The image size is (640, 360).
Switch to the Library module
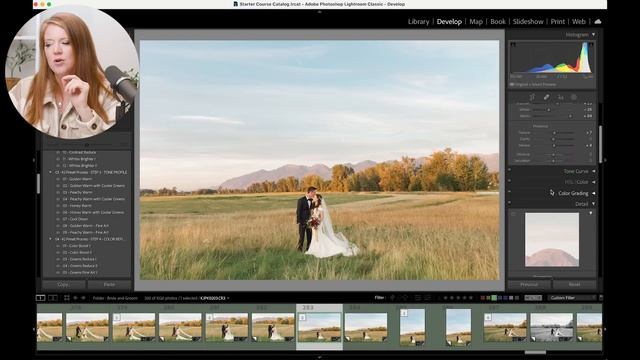click(418, 22)
